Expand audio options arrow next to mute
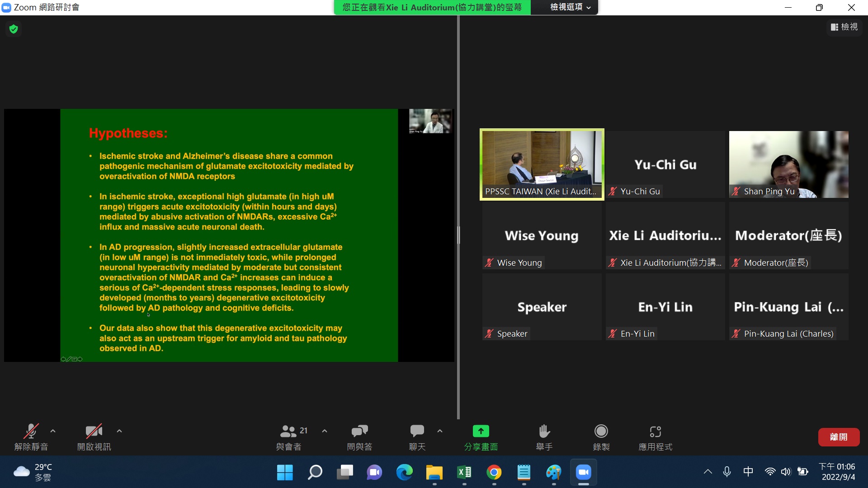Screen dimensions: 868x488 click(x=53, y=431)
